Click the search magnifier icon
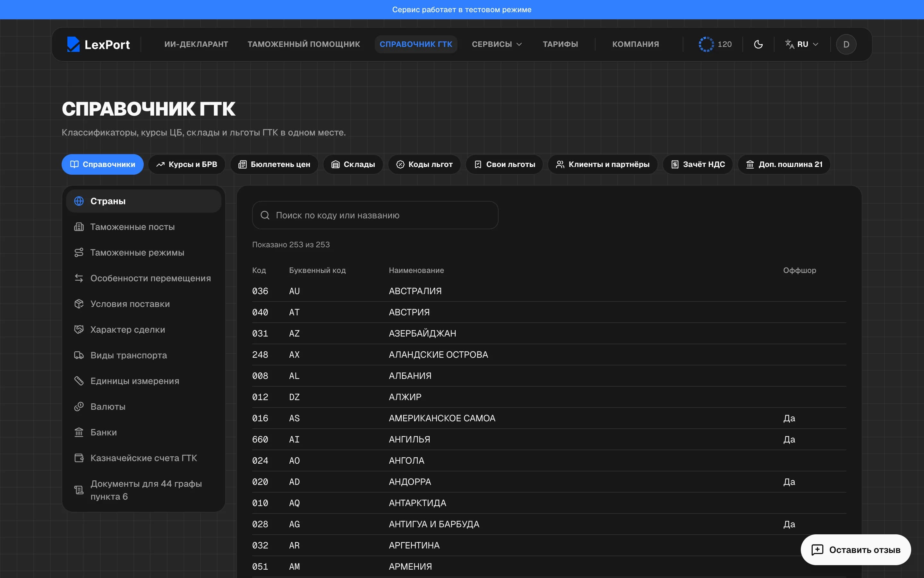Viewport: 924px width, 578px height. (265, 215)
